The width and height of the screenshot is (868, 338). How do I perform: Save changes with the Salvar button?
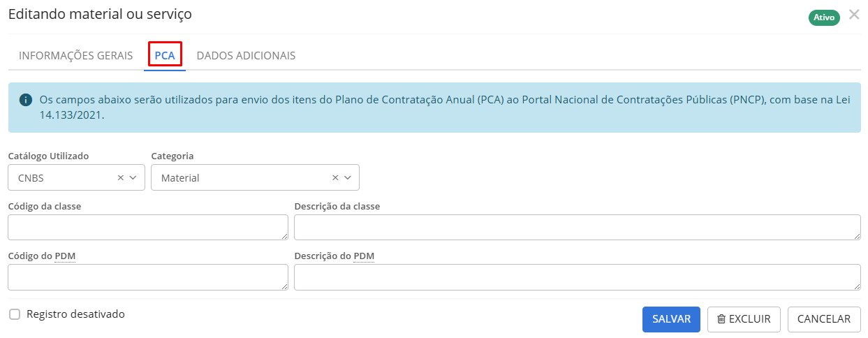click(671, 319)
